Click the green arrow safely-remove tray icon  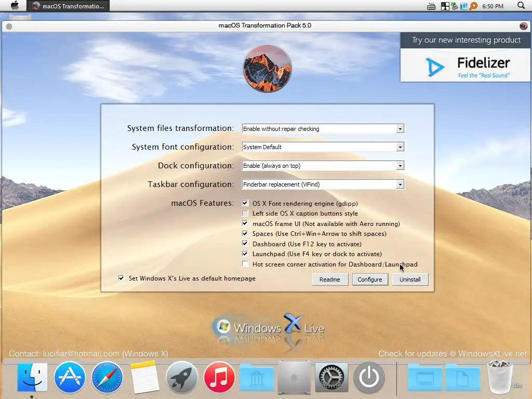454,6
